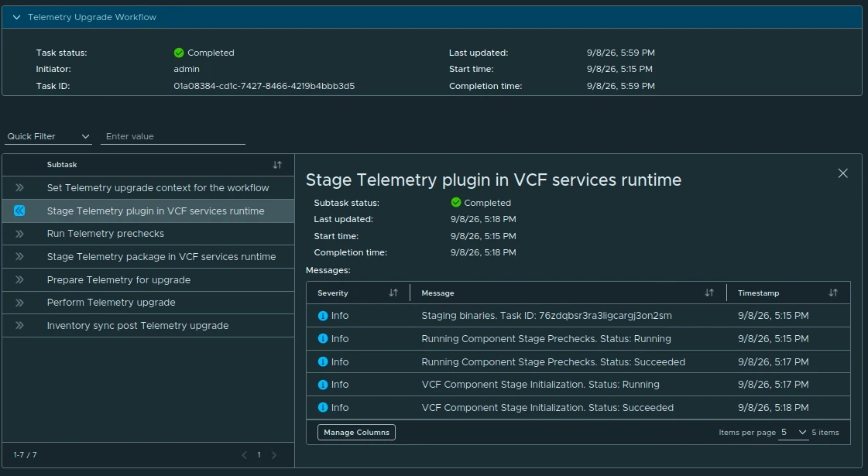
Task: Click the 1-7 / 7 subtask count text
Action: (25, 455)
